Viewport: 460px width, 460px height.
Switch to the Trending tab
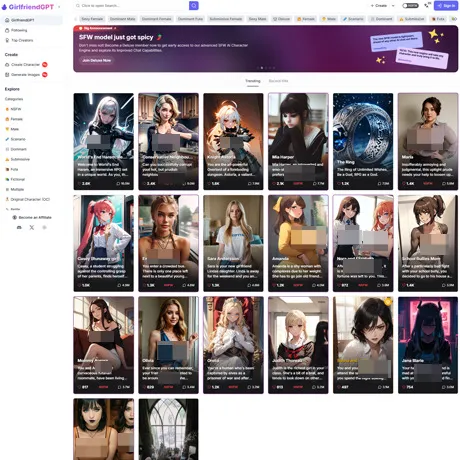(x=253, y=81)
